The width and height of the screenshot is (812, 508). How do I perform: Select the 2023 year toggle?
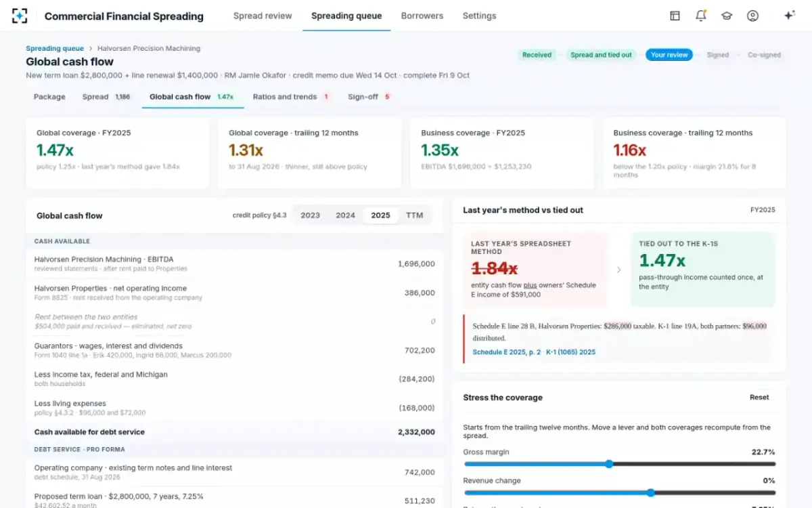pos(310,215)
